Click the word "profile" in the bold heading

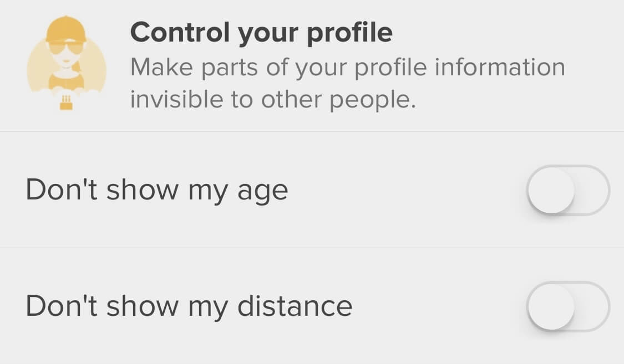click(x=349, y=33)
